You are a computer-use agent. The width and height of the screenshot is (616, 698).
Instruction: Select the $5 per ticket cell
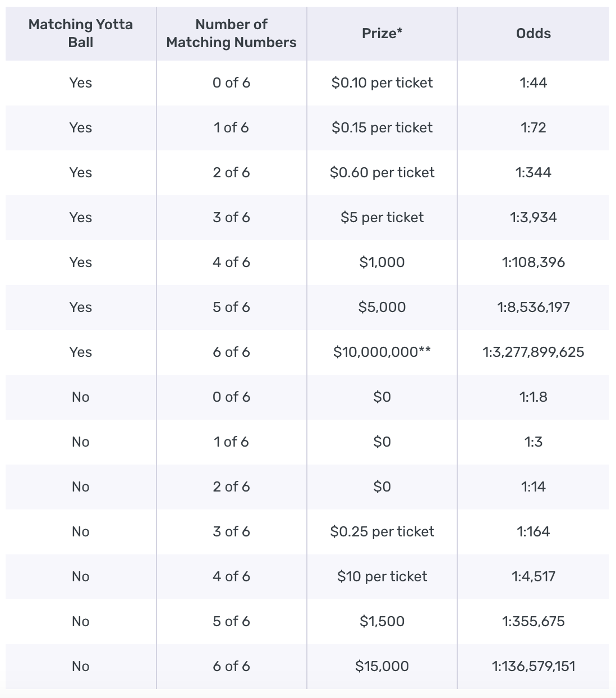382,217
